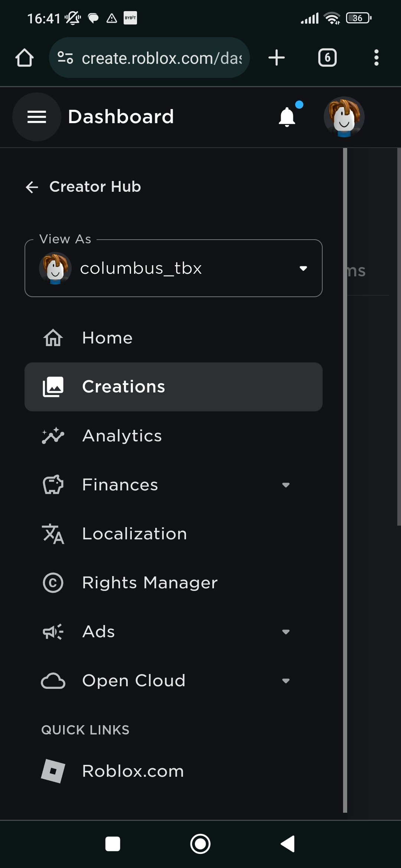Open the profile avatar in the header

(344, 117)
